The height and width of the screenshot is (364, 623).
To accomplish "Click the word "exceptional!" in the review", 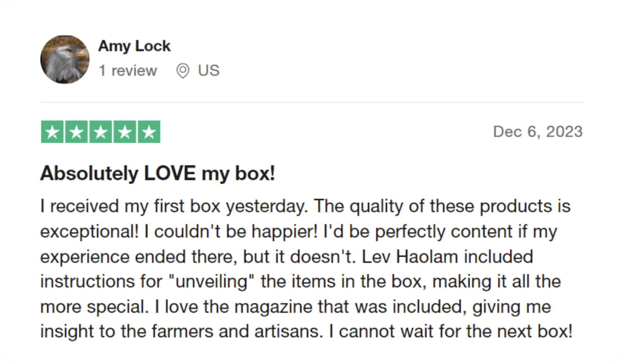I will tap(89, 232).
